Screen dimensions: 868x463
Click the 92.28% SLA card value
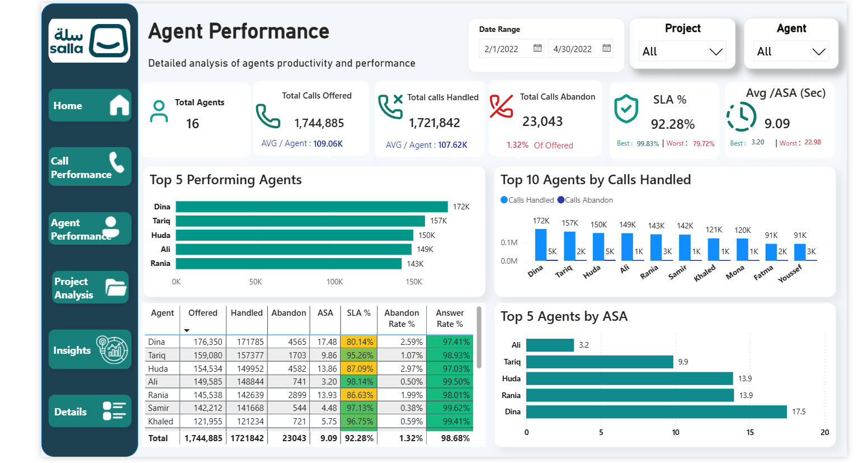(x=672, y=124)
